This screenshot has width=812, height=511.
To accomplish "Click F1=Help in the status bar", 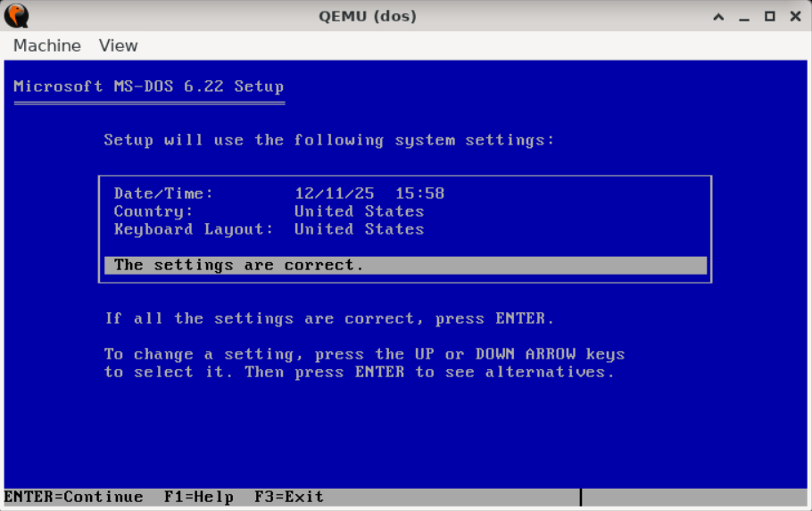I will 198,497.
